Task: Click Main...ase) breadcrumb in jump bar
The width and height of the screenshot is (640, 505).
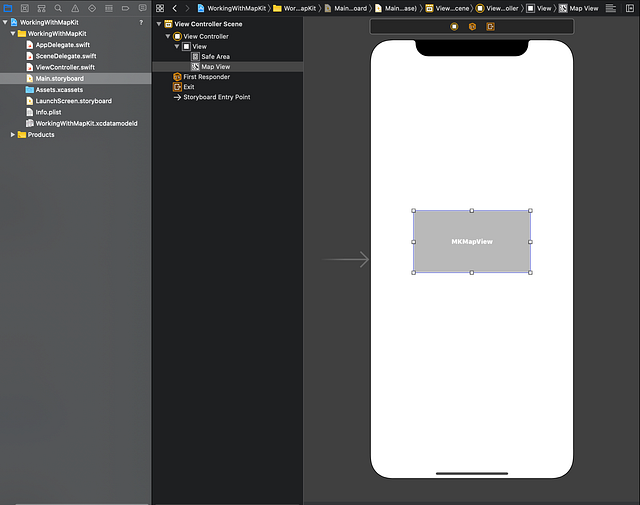Action: click(396, 8)
